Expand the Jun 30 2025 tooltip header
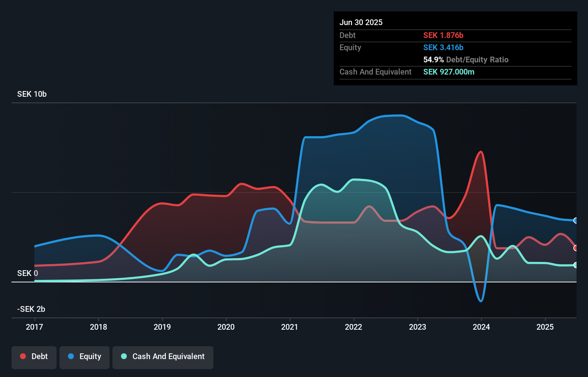 [x=361, y=22]
